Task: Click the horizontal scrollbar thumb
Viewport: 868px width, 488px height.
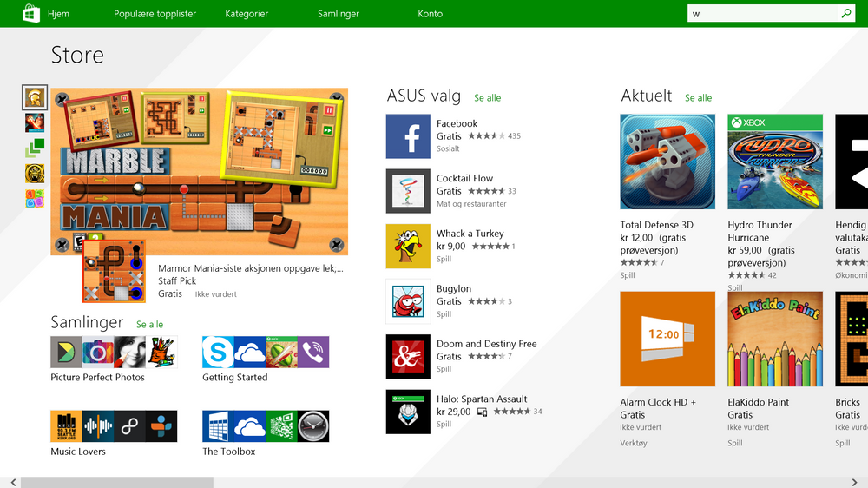Action: 117,483
